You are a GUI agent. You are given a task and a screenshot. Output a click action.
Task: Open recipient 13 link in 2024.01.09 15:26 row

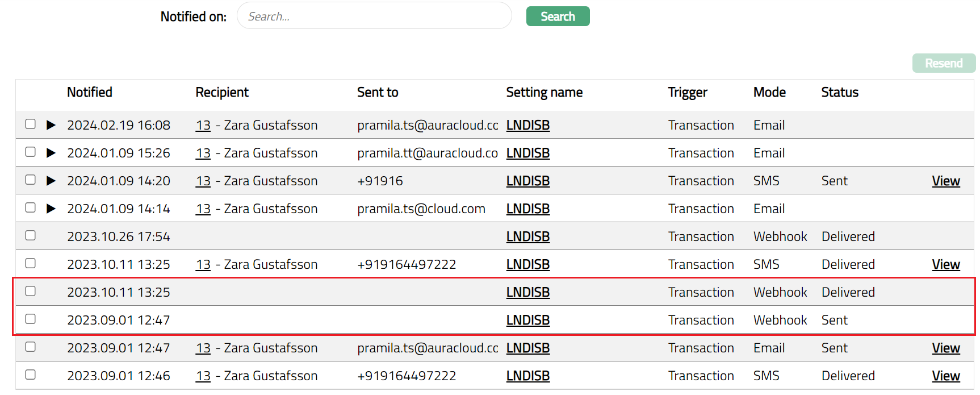[203, 153]
